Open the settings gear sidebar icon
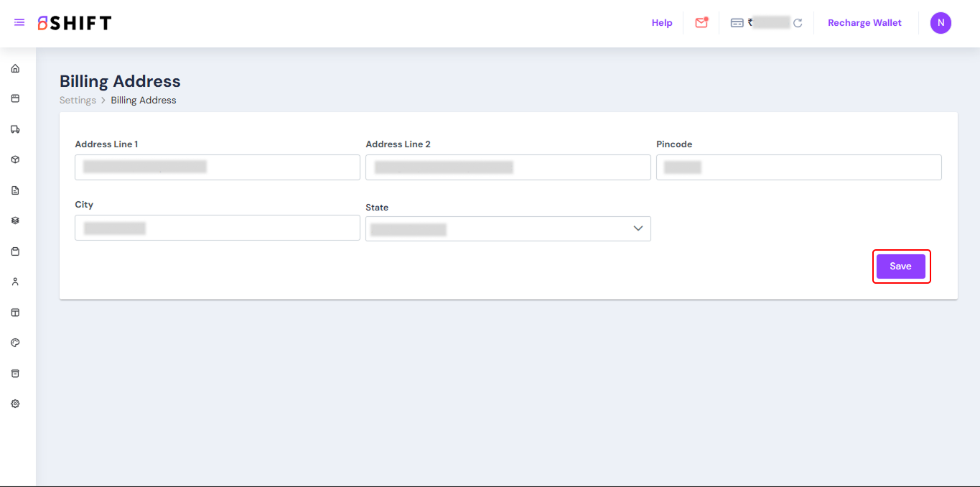 pos(15,404)
